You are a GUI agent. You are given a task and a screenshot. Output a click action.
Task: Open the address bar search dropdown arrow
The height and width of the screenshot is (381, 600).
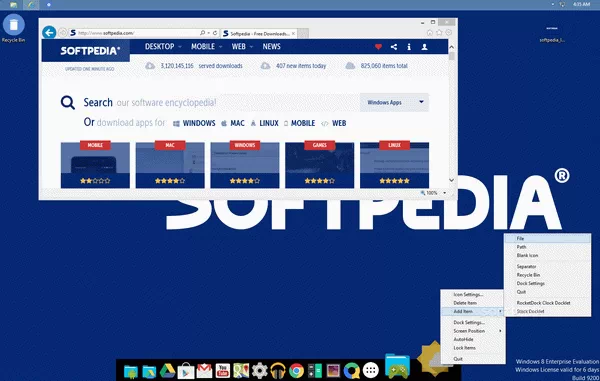coord(209,33)
